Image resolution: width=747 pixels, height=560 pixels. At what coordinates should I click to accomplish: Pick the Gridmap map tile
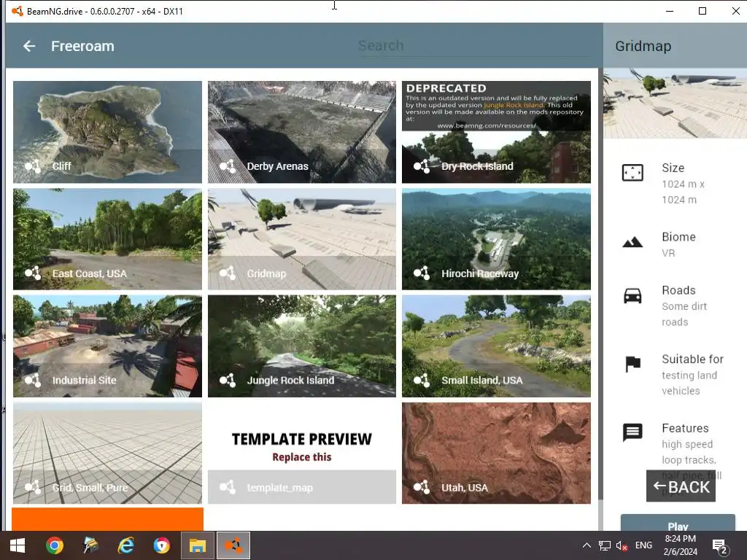click(301, 239)
